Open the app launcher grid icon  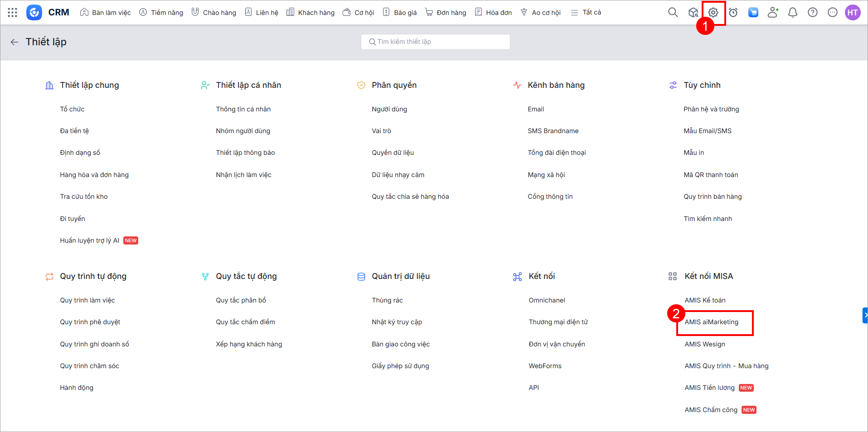click(x=13, y=13)
